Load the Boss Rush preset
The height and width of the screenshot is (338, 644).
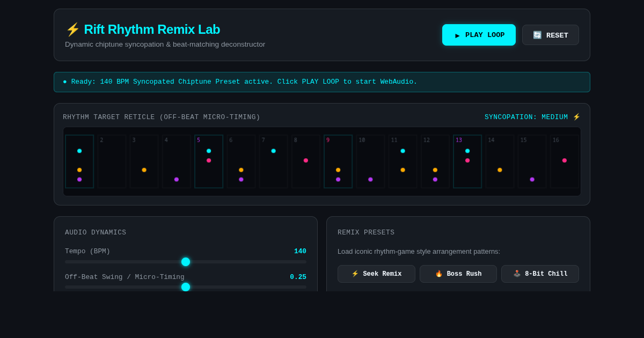pos(458,274)
